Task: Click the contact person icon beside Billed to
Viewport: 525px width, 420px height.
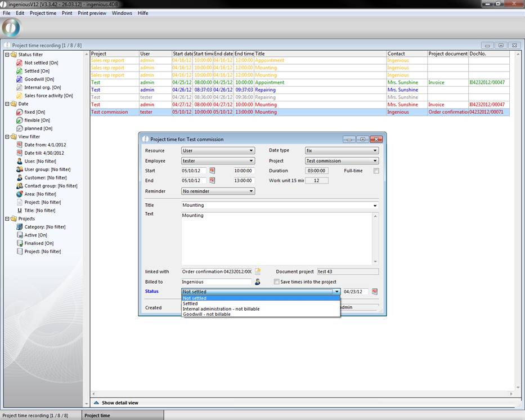Action: coord(258,282)
